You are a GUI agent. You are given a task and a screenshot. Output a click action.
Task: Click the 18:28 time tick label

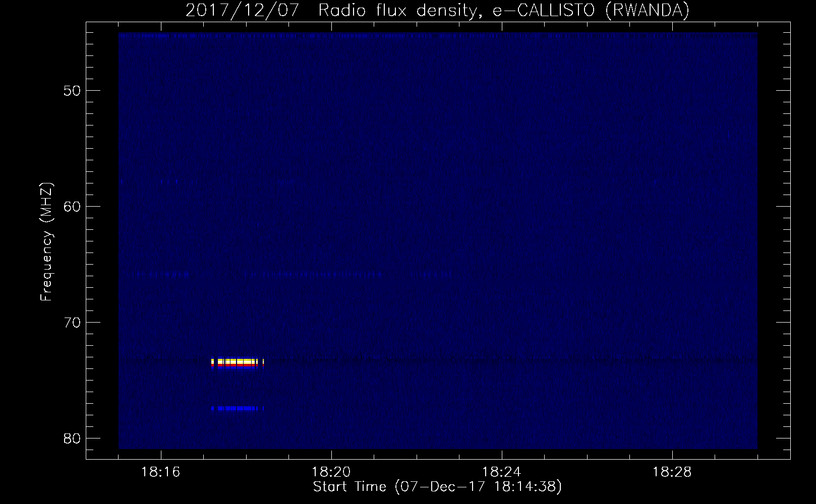click(x=672, y=472)
